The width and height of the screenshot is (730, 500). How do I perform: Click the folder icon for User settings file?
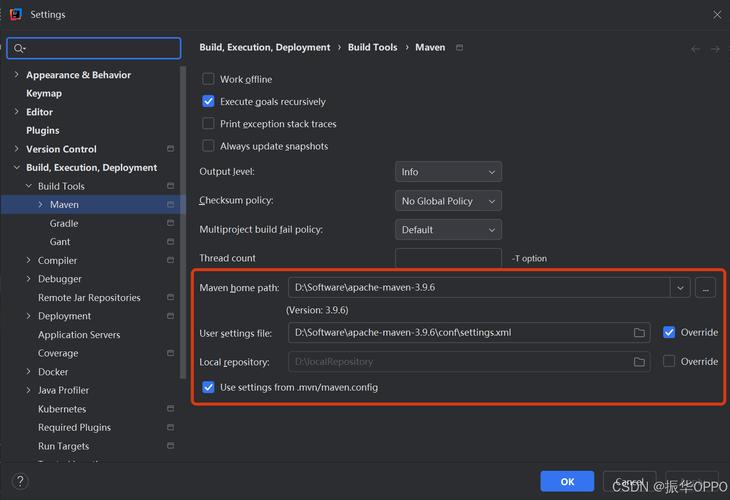pos(640,333)
